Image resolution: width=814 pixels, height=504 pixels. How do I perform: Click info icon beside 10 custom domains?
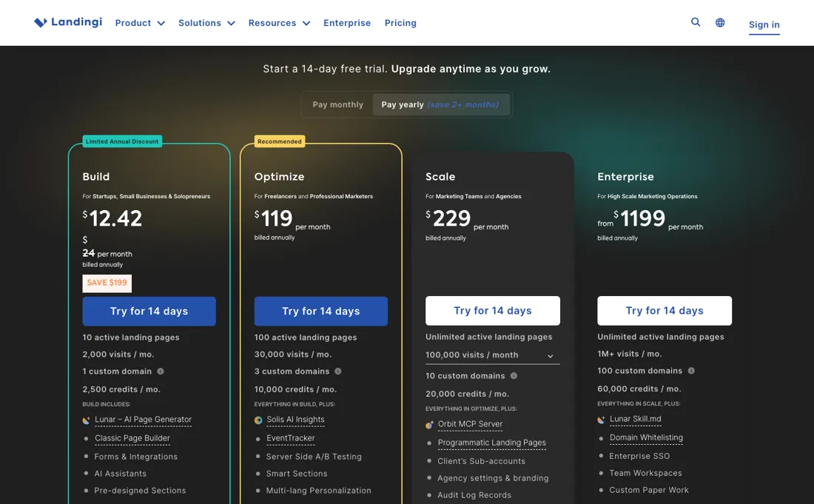[514, 376]
